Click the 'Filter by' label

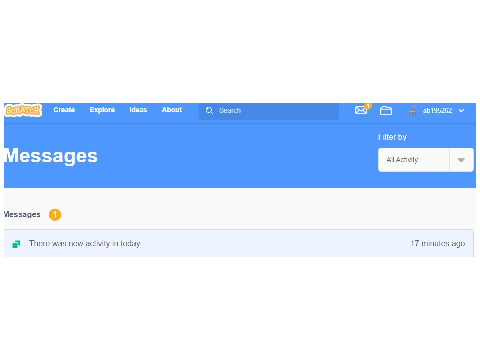click(x=392, y=137)
